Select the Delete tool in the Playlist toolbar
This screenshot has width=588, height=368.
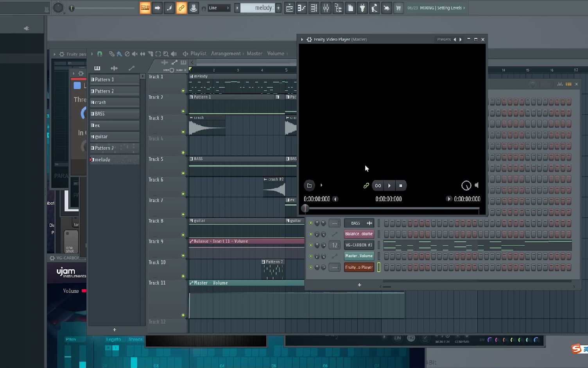point(127,54)
